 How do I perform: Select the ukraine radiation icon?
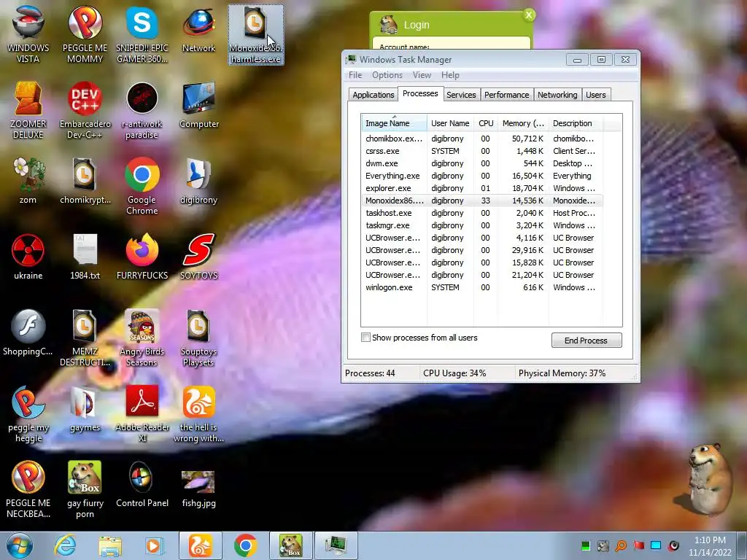point(28,257)
